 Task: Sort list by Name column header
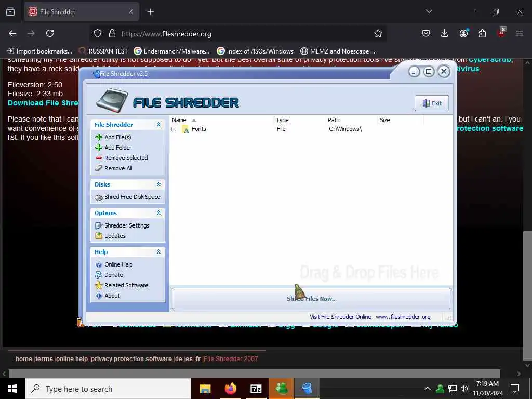coord(221,120)
